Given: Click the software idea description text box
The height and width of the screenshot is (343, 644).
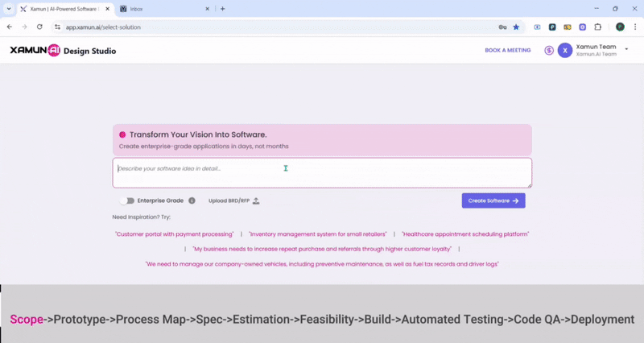Looking at the screenshot, I should point(322,173).
